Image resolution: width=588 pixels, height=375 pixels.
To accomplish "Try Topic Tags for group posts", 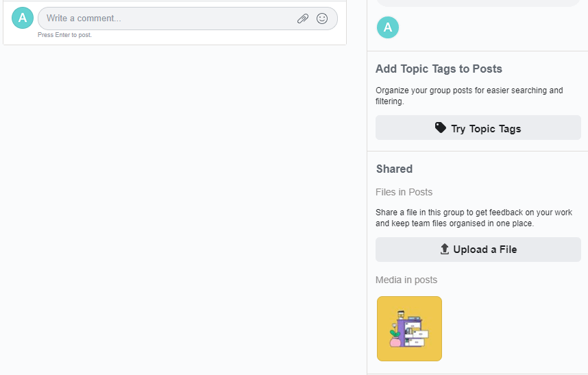I will tap(478, 128).
